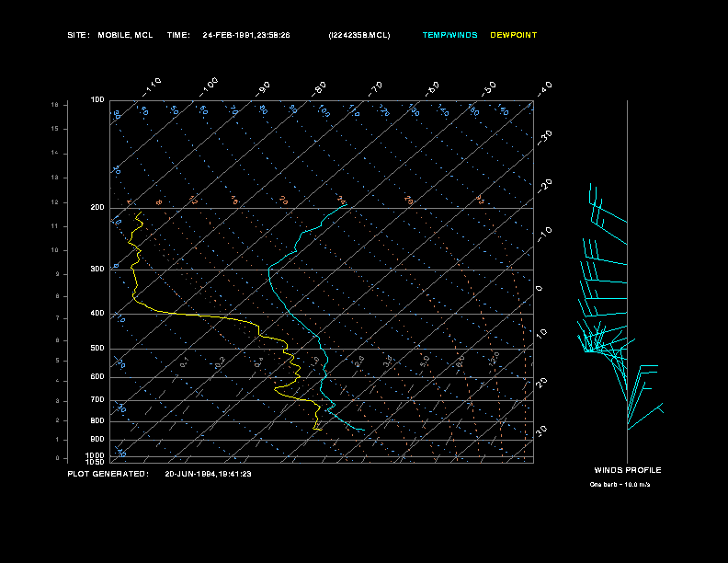The height and width of the screenshot is (563, 728).
Task: Click the 700 pressure level label
Action: (97, 399)
